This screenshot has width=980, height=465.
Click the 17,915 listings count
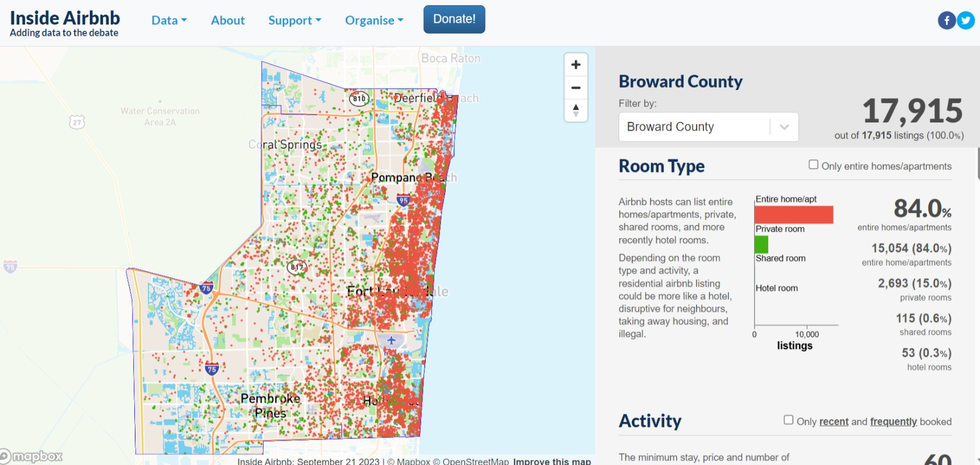[x=912, y=110]
